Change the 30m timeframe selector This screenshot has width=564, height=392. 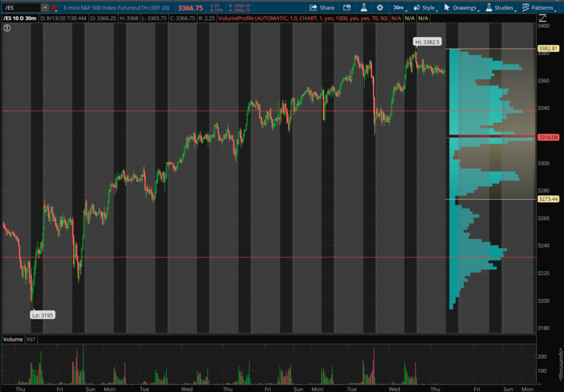pyautogui.click(x=398, y=8)
